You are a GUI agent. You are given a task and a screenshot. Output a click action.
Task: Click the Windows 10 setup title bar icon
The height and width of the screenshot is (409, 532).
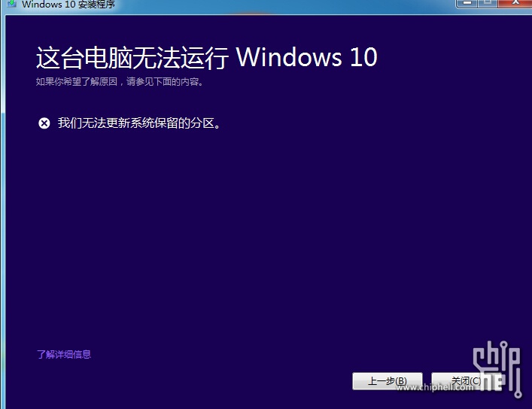(x=11, y=4)
